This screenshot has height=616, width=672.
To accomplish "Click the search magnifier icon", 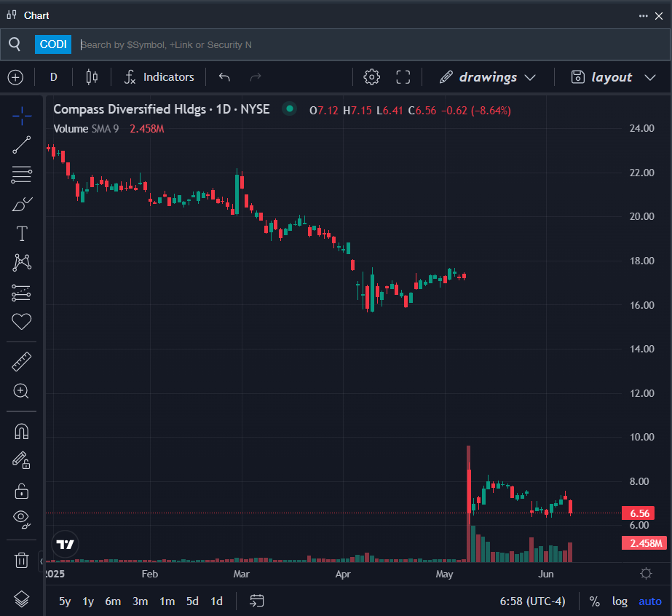I will tap(15, 44).
